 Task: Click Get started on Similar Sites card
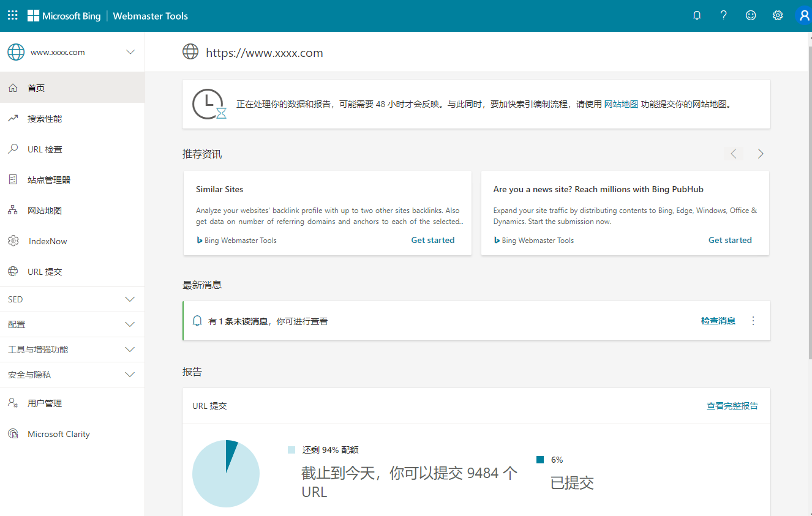432,240
